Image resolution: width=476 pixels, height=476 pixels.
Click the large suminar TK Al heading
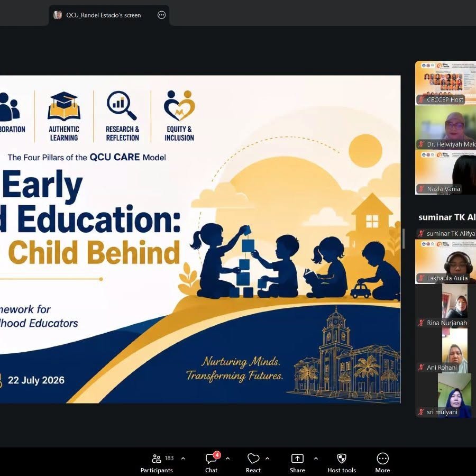pos(447,217)
